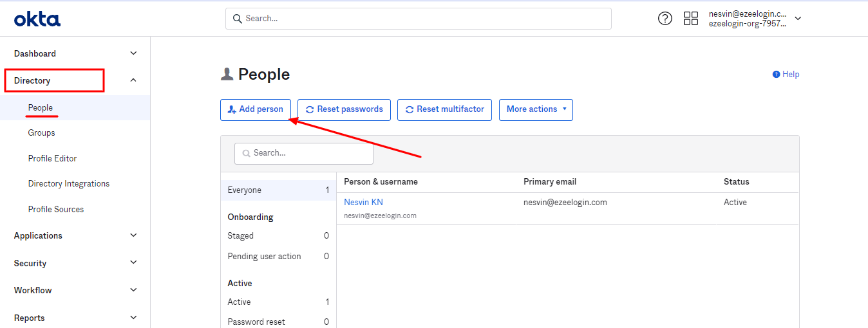Click the Status column header
Image resolution: width=868 pixels, height=328 pixels.
click(x=737, y=182)
